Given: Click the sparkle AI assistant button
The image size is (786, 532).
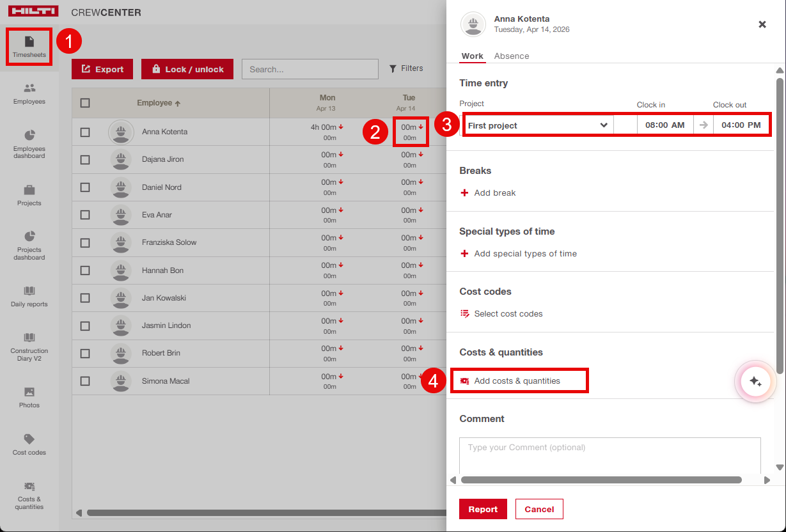Looking at the screenshot, I should 755,382.
